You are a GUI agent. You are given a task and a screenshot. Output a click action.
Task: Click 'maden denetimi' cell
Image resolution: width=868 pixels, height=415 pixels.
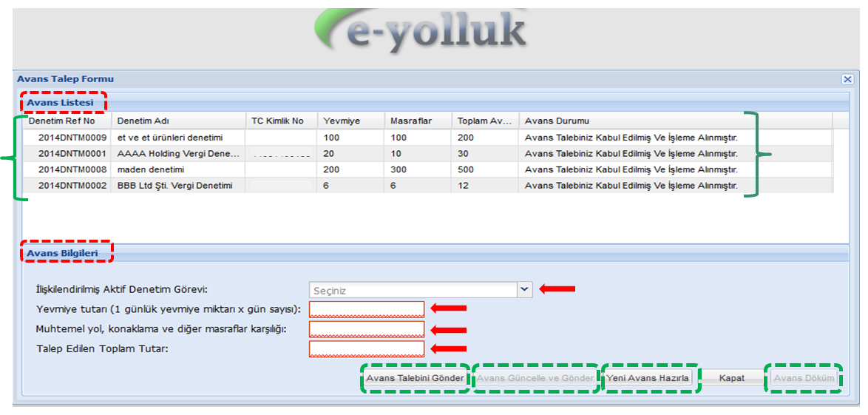click(x=179, y=169)
